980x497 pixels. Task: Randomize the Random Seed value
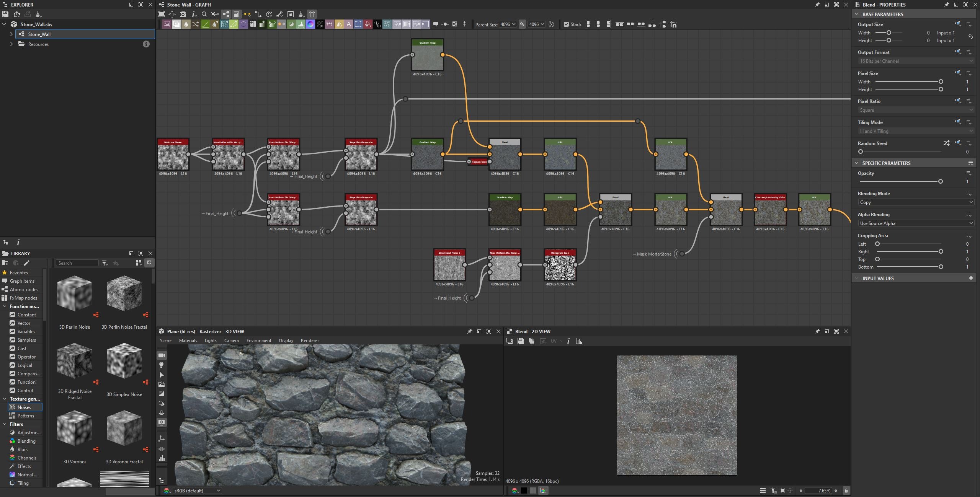point(946,143)
